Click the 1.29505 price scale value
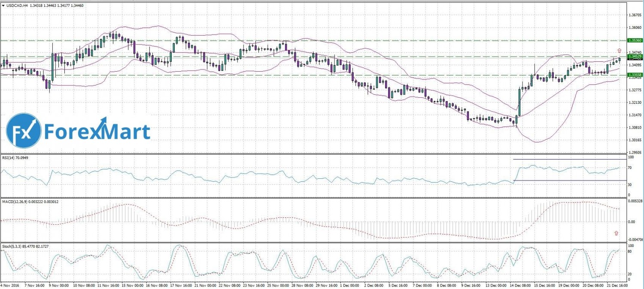This screenshot has height=289, width=644. pos(635,152)
